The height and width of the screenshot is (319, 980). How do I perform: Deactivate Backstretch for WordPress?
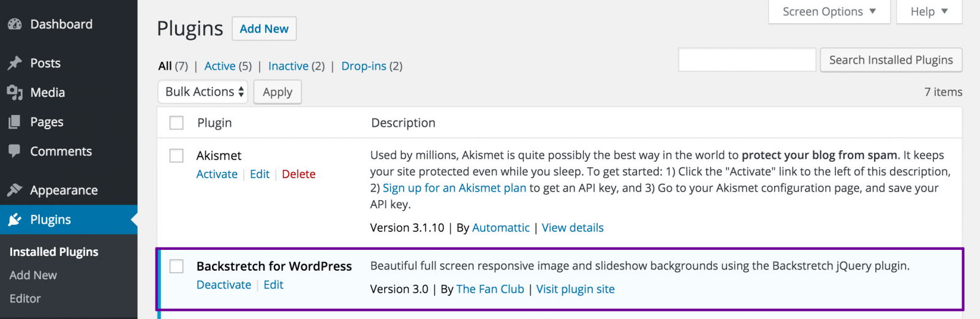click(224, 285)
